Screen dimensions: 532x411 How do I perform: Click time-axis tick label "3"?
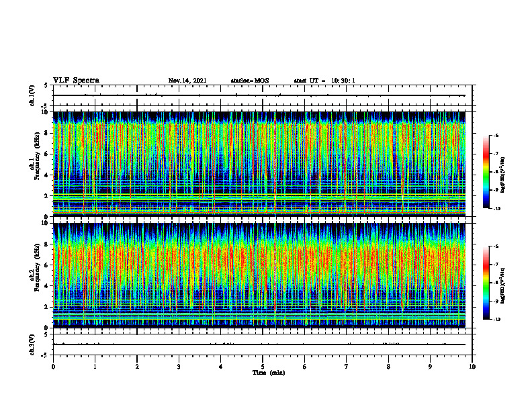(x=179, y=367)
